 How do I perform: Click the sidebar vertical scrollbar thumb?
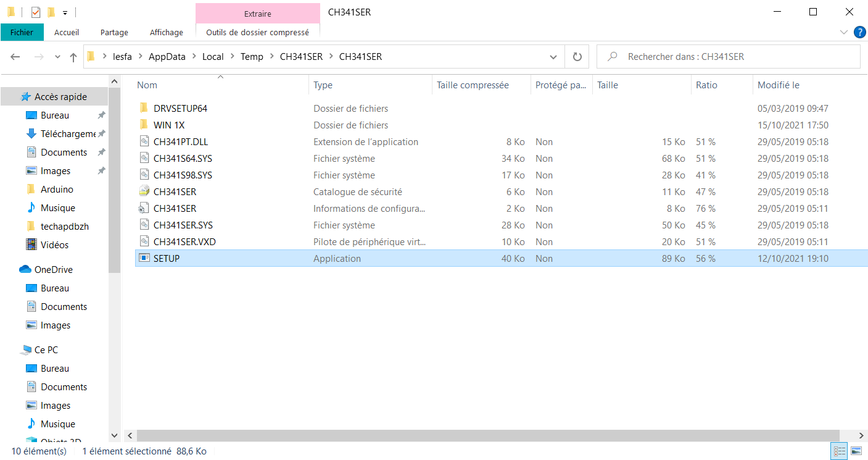[x=114, y=180]
